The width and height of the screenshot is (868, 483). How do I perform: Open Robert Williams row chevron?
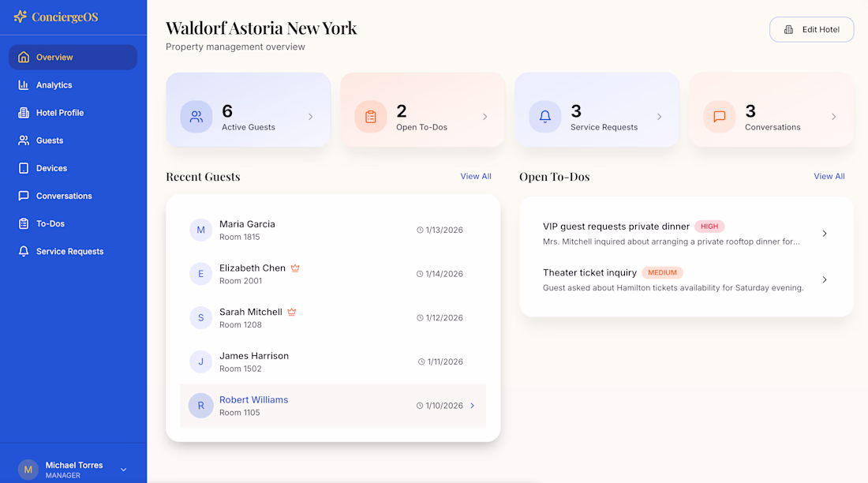click(473, 406)
